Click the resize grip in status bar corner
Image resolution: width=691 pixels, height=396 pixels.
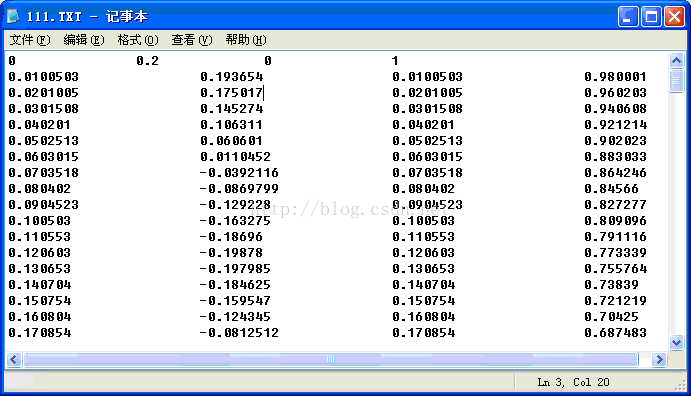(x=681, y=385)
